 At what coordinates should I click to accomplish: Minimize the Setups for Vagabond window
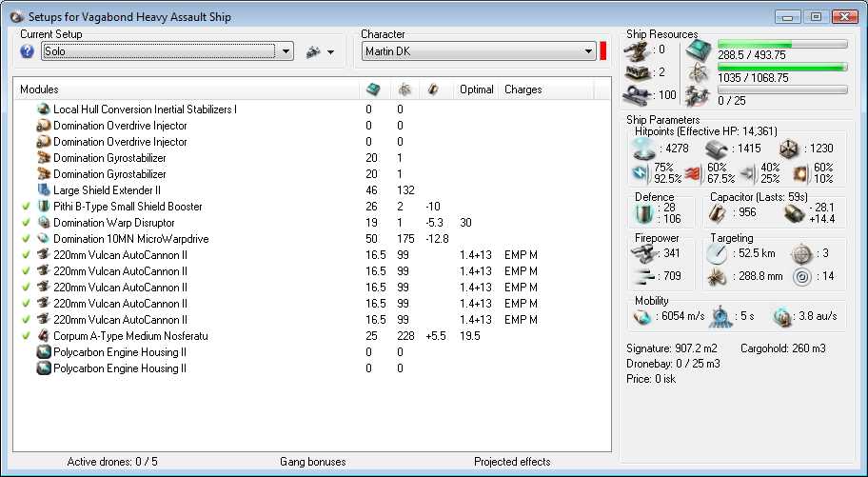pos(788,16)
